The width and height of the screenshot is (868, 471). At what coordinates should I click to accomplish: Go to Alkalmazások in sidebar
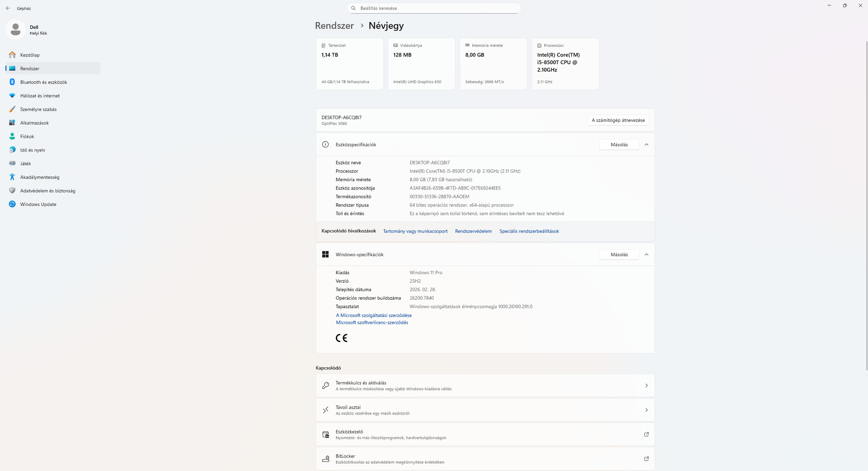(34, 123)
